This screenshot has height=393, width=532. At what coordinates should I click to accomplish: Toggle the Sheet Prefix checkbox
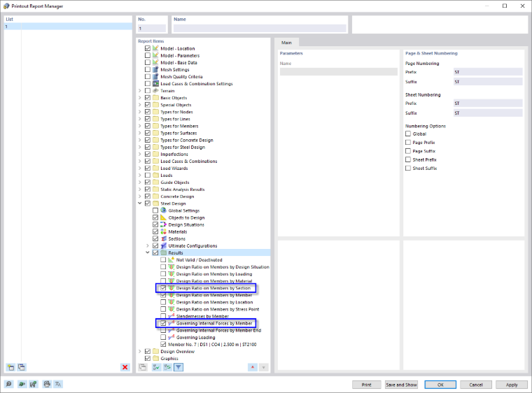(x=408, y=159)
